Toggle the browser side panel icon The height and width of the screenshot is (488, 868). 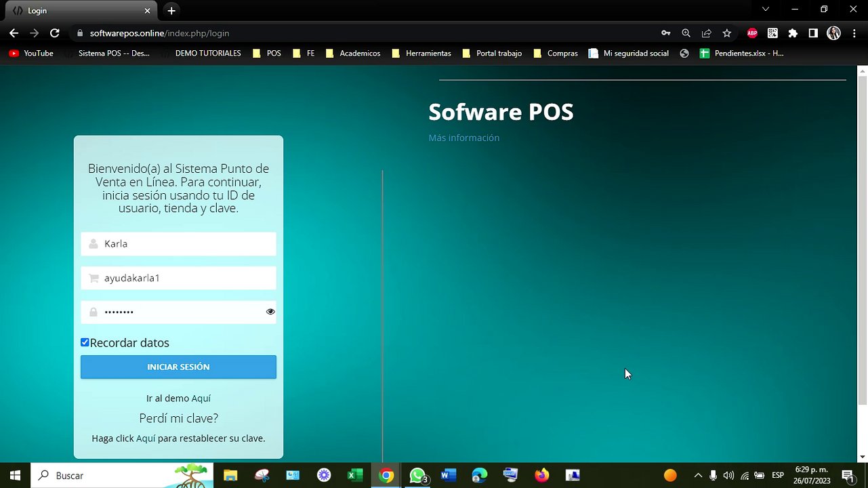click(813, 33)
